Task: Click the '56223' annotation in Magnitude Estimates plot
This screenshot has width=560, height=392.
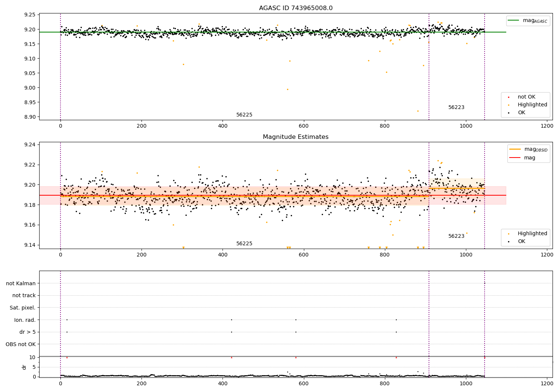Action: click(x=456, y=236)
